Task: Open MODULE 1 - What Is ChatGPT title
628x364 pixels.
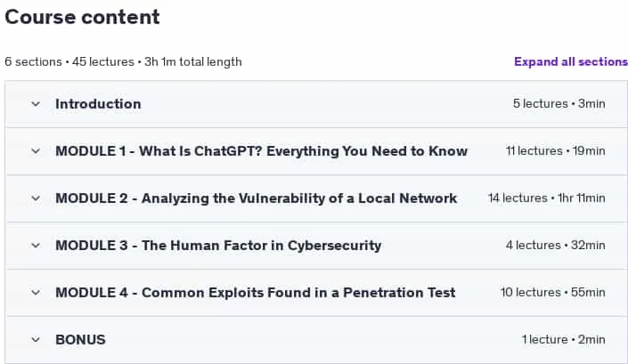Action: (261, 151)
